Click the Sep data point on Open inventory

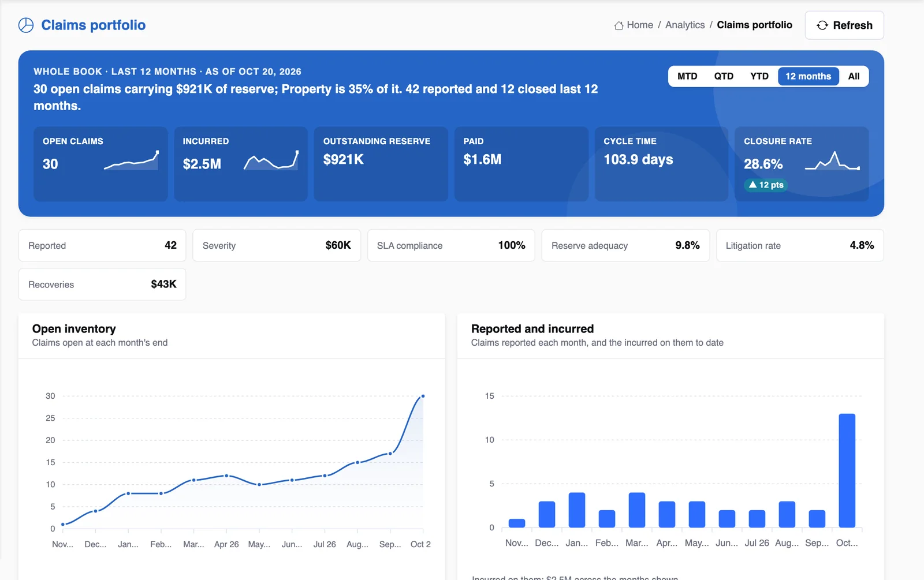[x=390, y=454]
